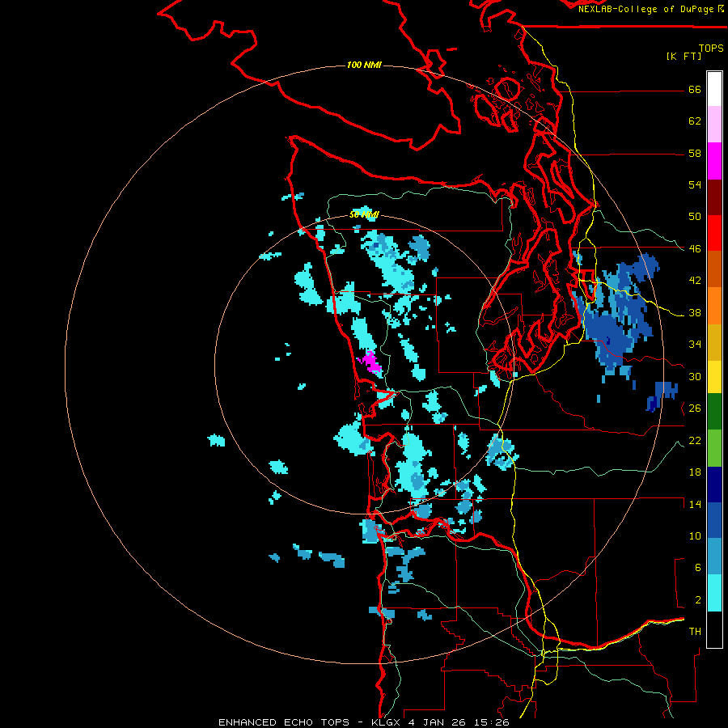Screen dimensions: 728x728
Task: Click the 34 legend value
Action: tap(695, 344)
